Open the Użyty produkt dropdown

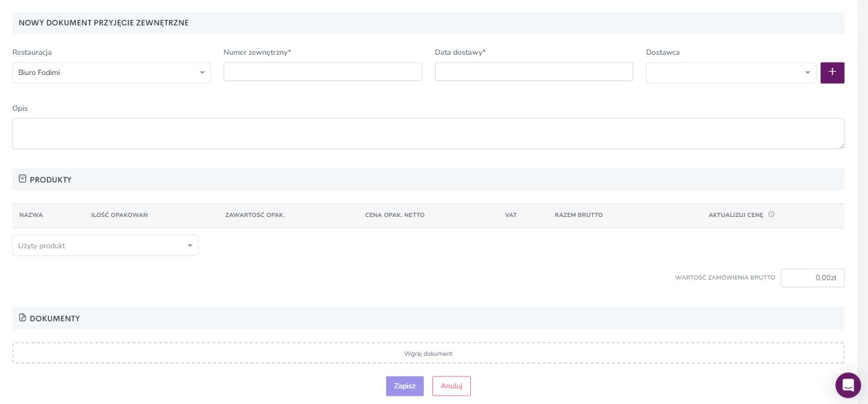(105, 246)
